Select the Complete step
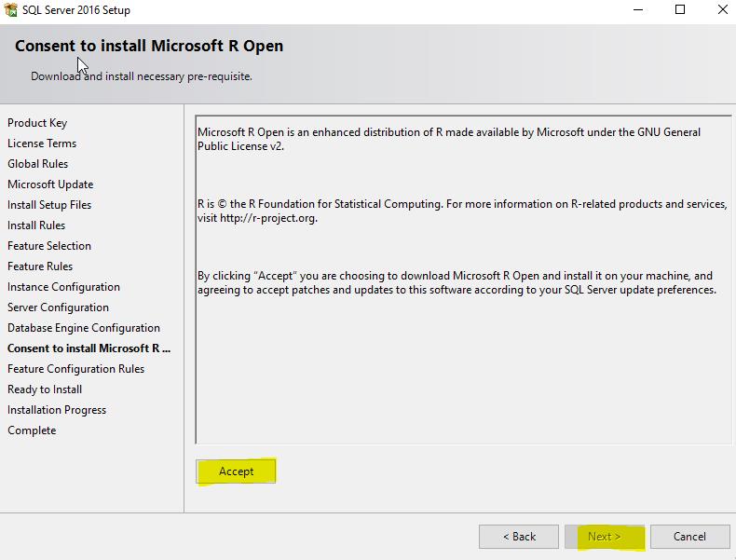 (32, 430)
